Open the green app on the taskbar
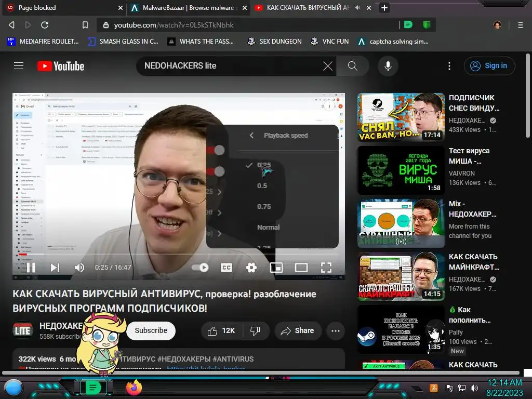 coord(93,388)
